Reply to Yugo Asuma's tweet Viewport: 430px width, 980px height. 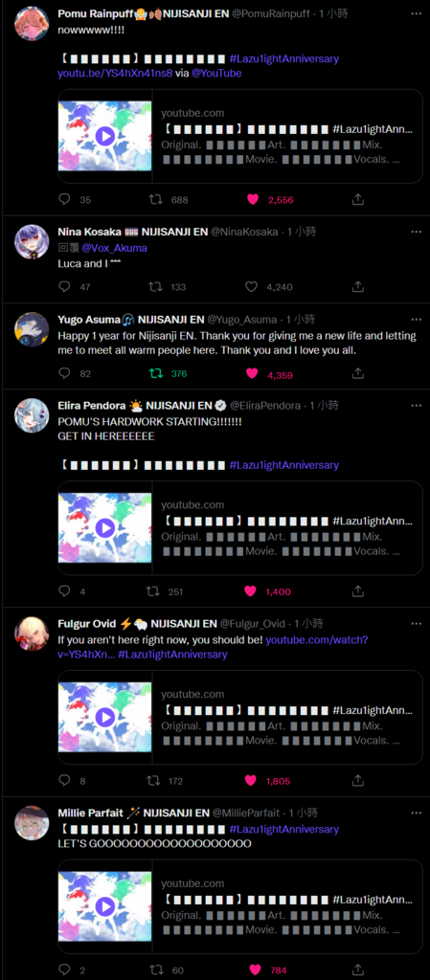coord(64,373)
